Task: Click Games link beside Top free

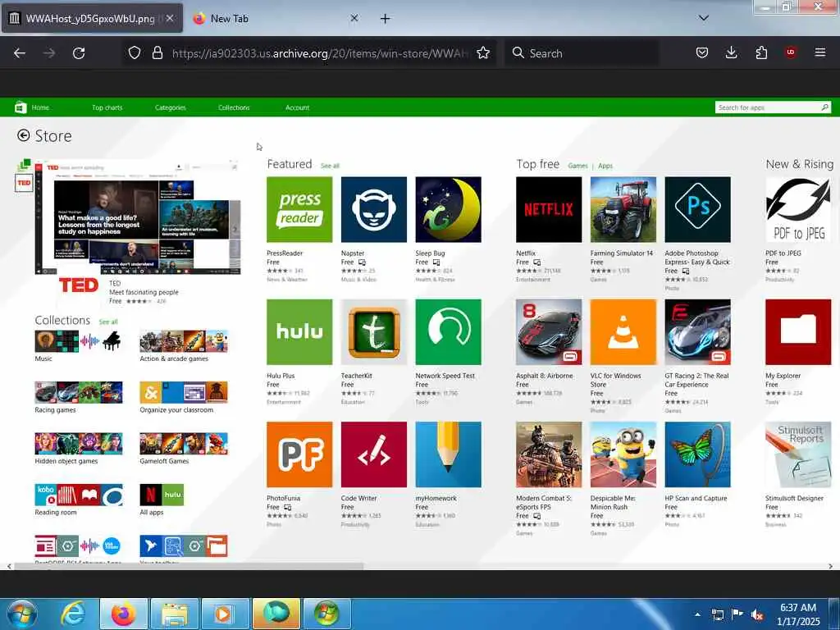Action: click(x=577, y=166)
